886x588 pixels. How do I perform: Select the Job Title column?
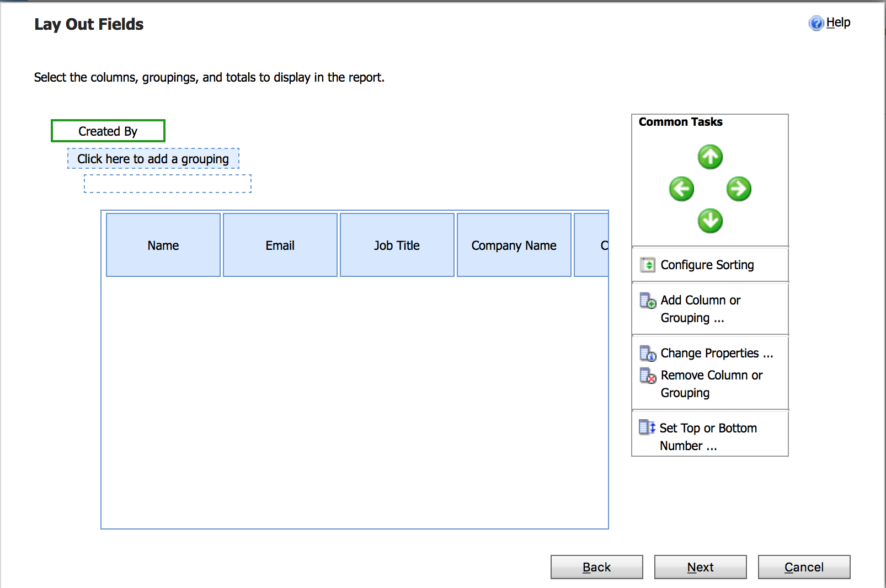[x=397, y=245]
